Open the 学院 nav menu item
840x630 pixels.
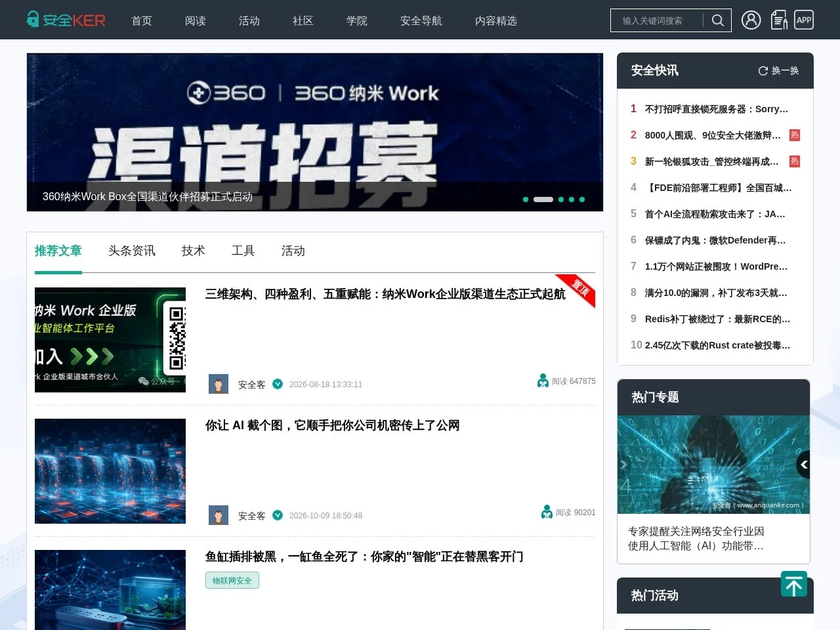click(x=357, y=20)
